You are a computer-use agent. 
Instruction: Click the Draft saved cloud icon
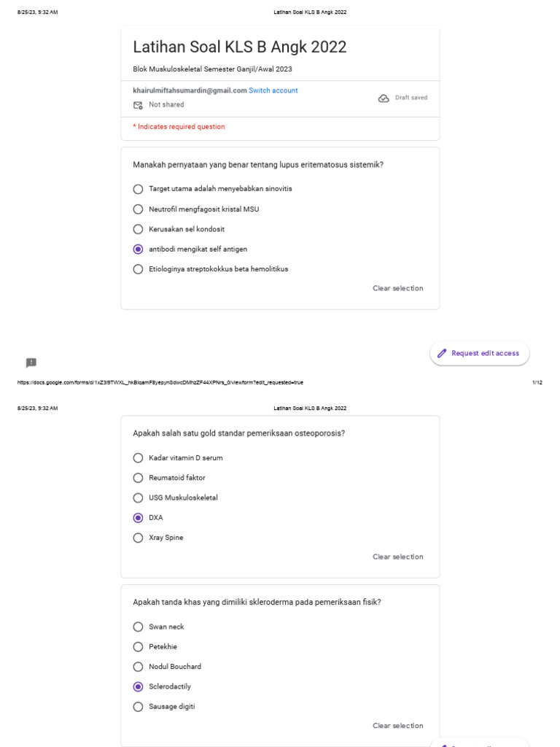384,98
